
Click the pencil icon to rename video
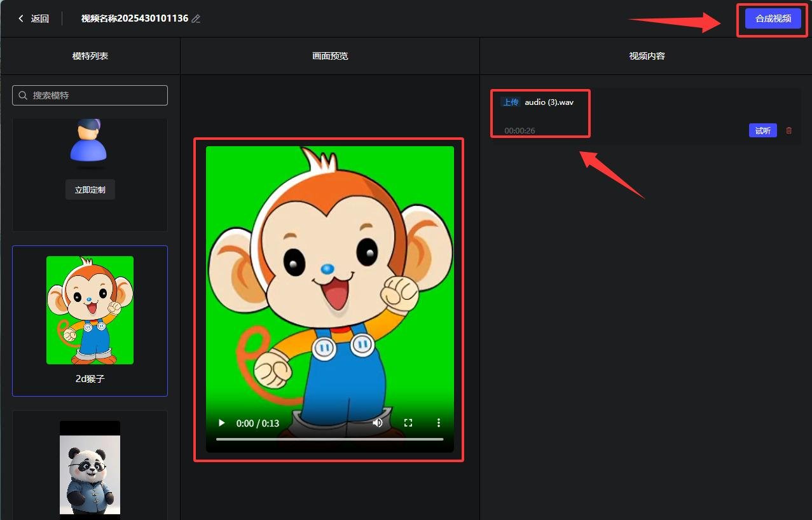[x=196, y=19]
